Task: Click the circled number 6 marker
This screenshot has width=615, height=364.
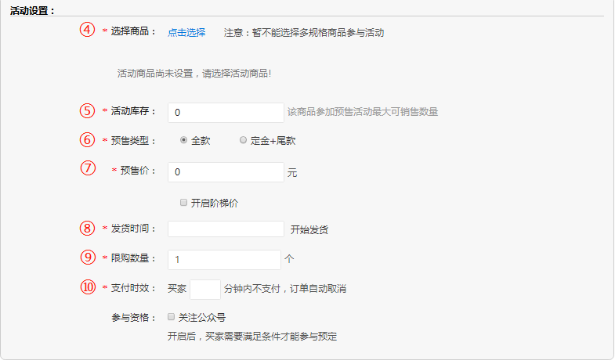Action: tap(87, 140)
